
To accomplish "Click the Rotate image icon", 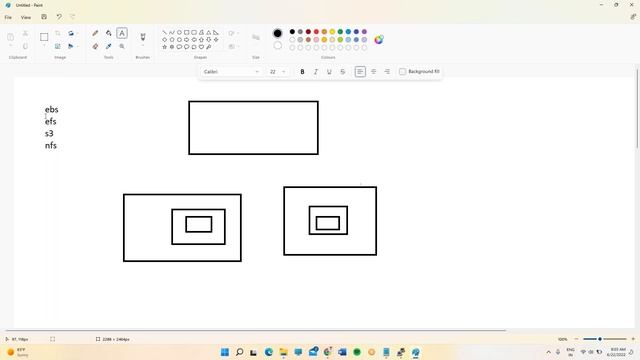I will coord(71,33).
